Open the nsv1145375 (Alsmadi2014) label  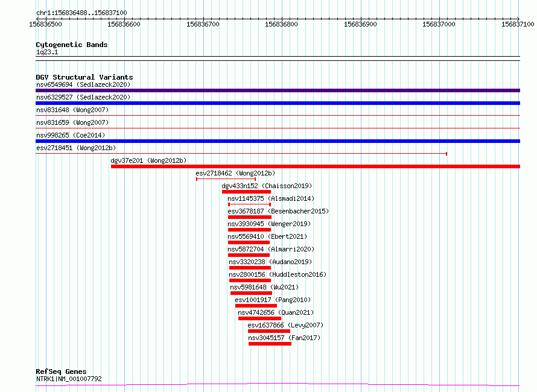(271, 198)
